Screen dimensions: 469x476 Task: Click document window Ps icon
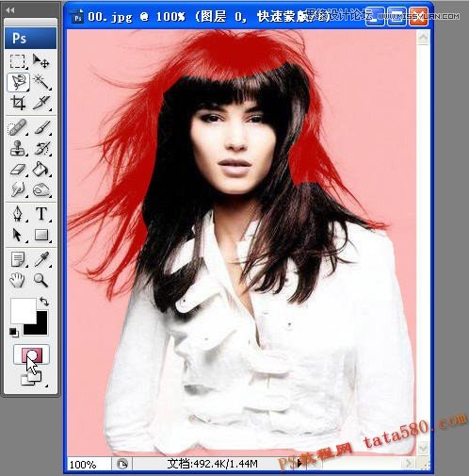(x=77, y=17)
